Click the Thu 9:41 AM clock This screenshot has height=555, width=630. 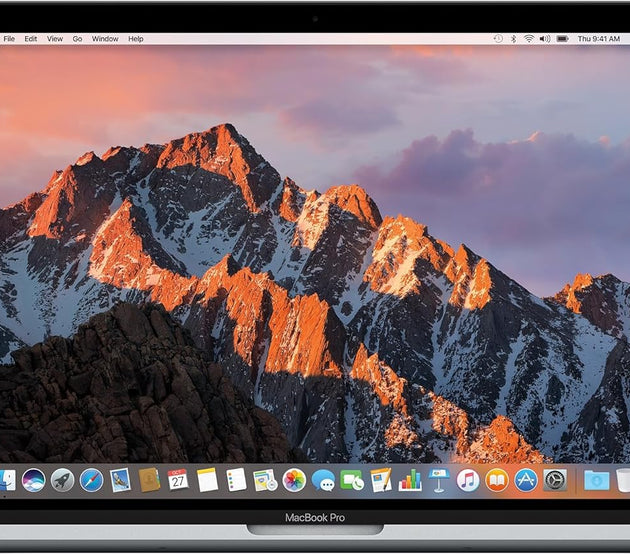pos(599,39)
